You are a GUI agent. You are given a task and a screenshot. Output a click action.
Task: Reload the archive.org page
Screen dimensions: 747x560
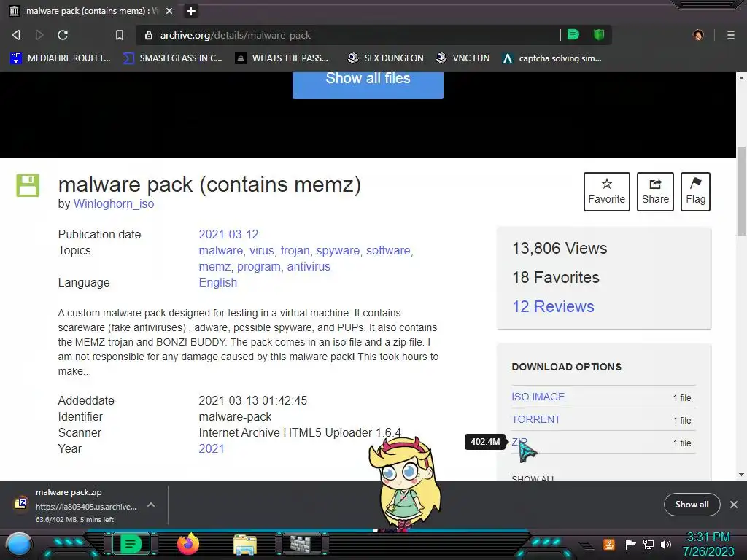pos(63,35)
